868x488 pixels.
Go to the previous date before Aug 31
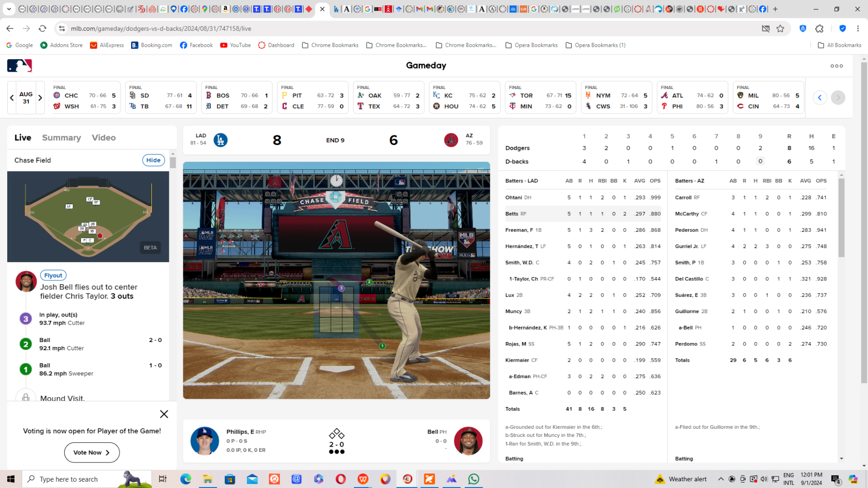(x=12, y=98)
